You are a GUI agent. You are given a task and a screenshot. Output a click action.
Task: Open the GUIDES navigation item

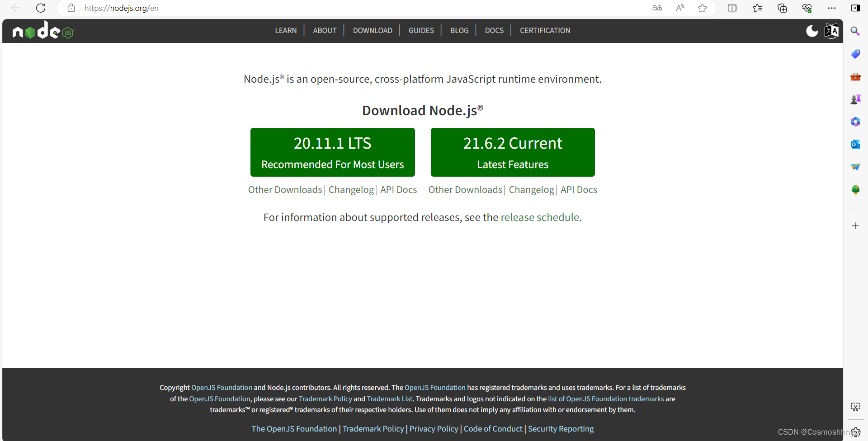(421, 30)
